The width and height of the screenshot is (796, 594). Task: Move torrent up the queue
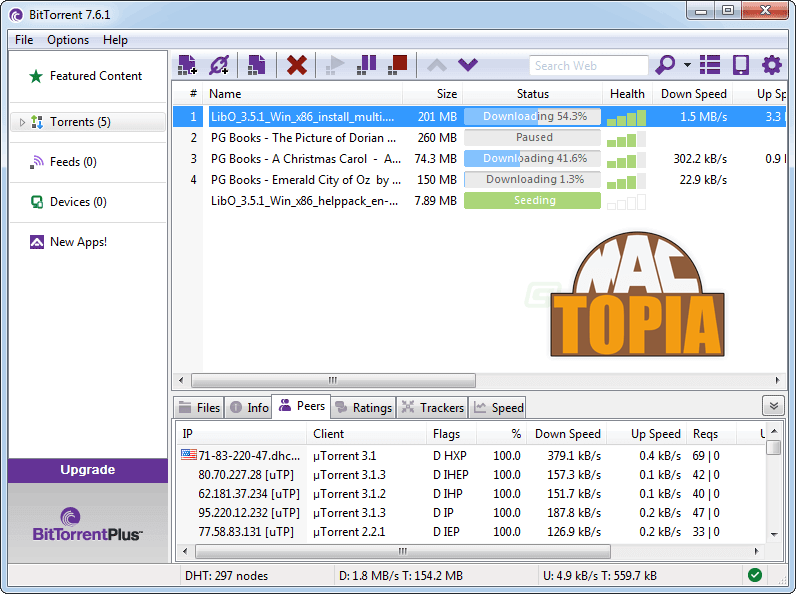437,65
